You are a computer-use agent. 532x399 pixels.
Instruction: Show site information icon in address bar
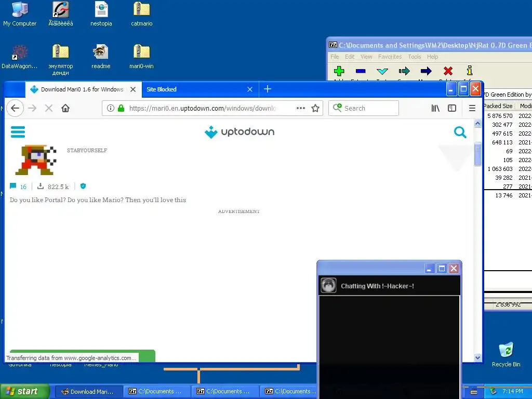(110, 108)
